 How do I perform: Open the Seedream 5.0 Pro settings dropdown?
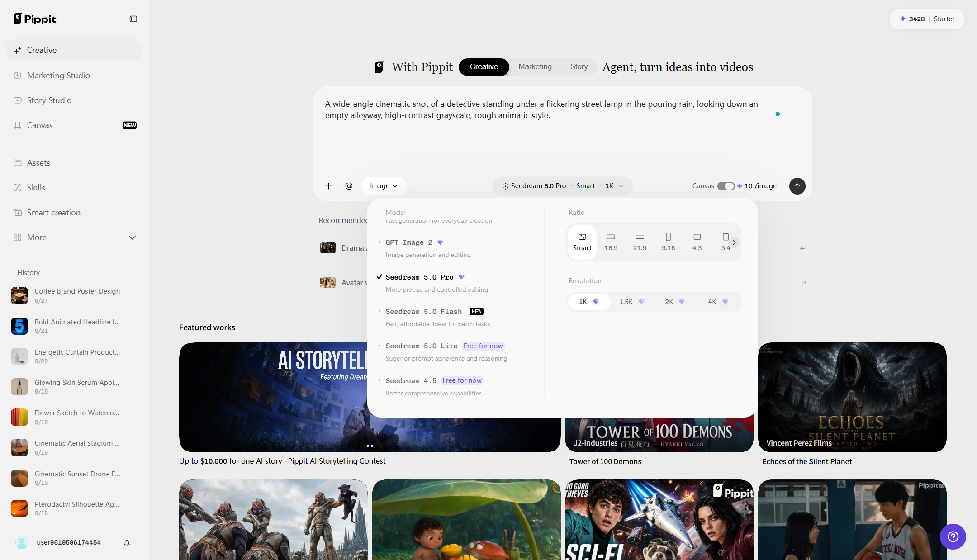pos(563,186)
